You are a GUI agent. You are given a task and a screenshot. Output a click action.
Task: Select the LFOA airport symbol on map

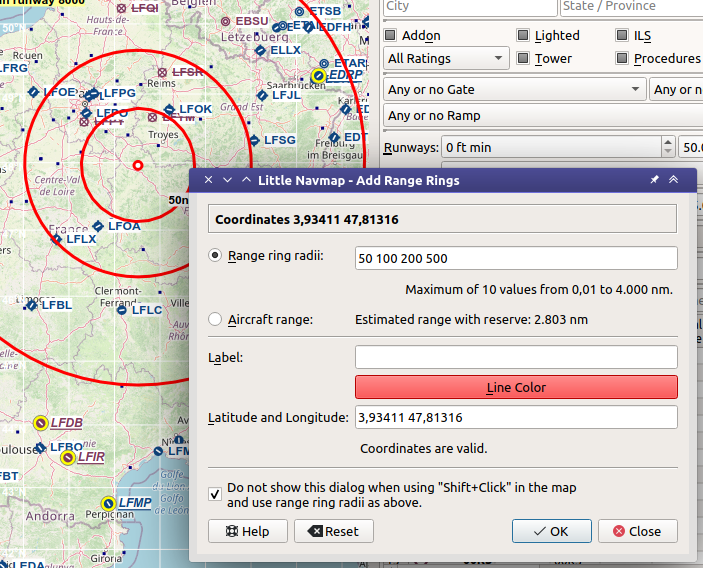point(98,226)
